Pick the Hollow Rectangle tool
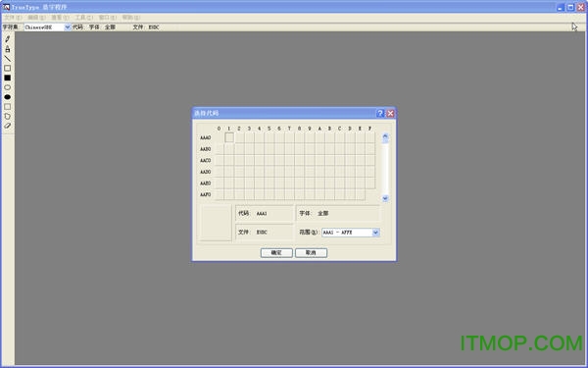The image size is (588, 368). click(7, 68)
